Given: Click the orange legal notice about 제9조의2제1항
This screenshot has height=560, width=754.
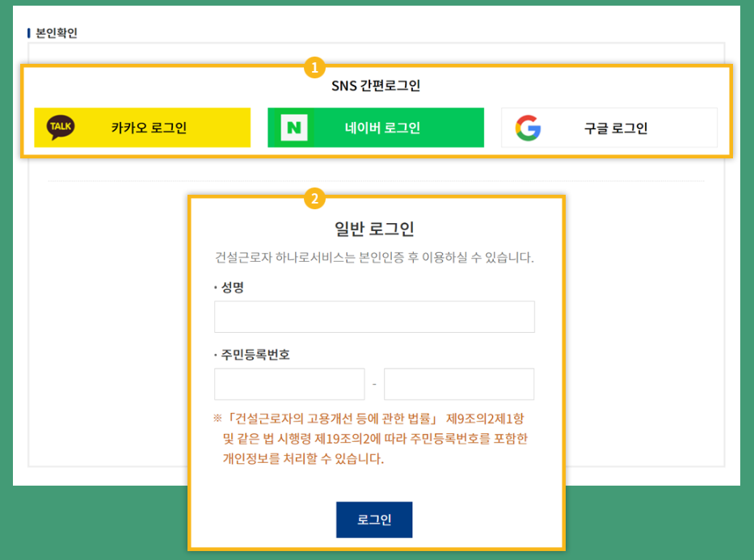Looking at the screenshot, I should point(371,439).
